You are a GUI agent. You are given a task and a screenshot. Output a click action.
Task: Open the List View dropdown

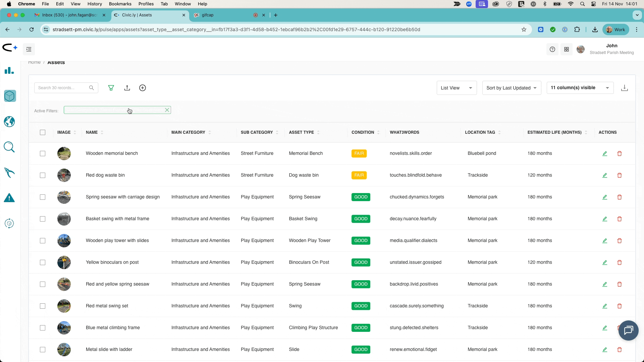coord(457,88)
